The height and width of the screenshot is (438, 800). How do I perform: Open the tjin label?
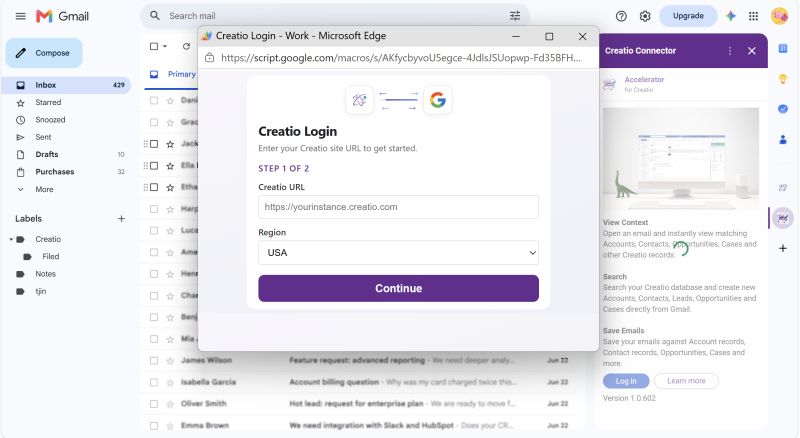41,291
